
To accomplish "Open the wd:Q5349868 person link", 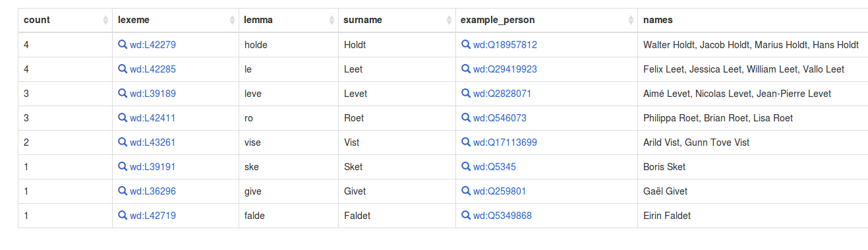I will coord(502,216).
